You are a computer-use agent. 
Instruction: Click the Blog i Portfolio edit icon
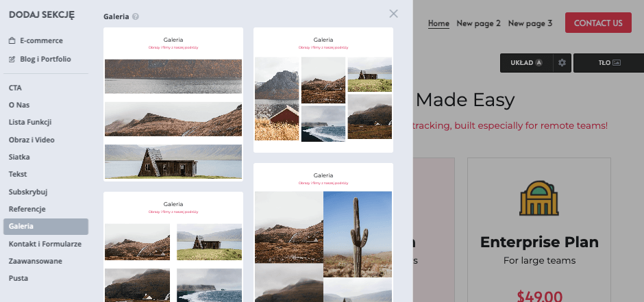pyautogui.click(x=12, y=60)
